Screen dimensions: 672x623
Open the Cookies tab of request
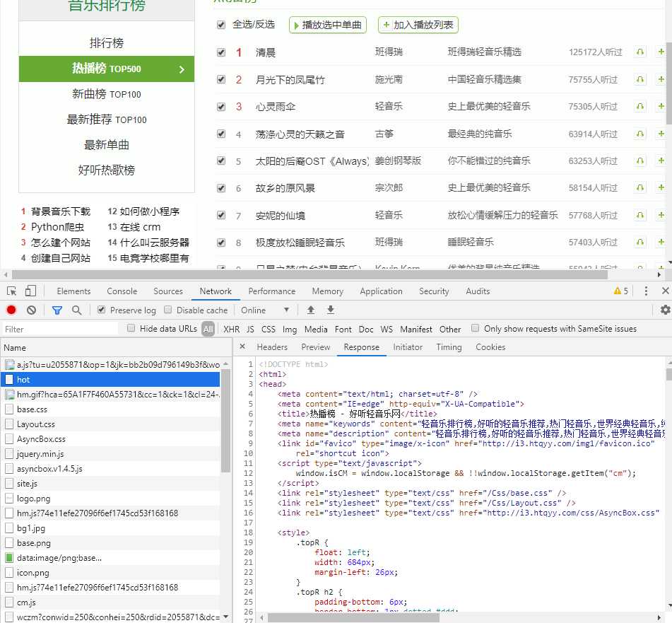pyautogui.click(x=490, y=347)
